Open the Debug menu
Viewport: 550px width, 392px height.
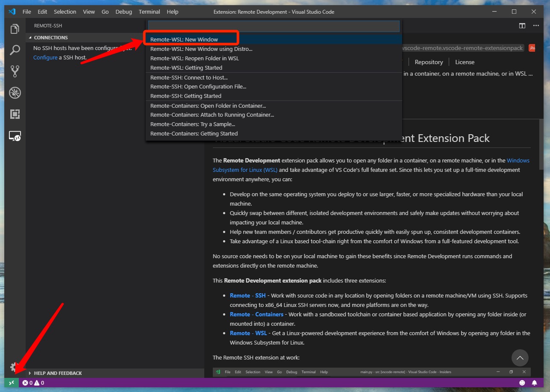(124, 12)
